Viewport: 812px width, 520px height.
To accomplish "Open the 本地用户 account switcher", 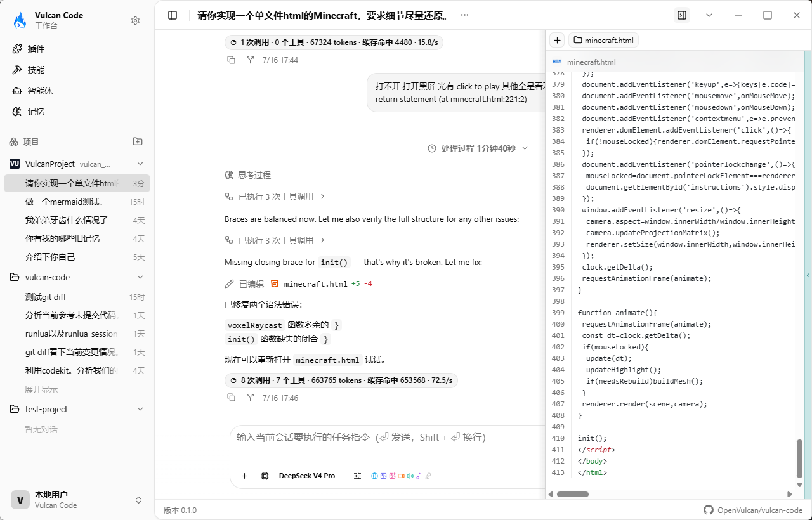I will point(77,500).
